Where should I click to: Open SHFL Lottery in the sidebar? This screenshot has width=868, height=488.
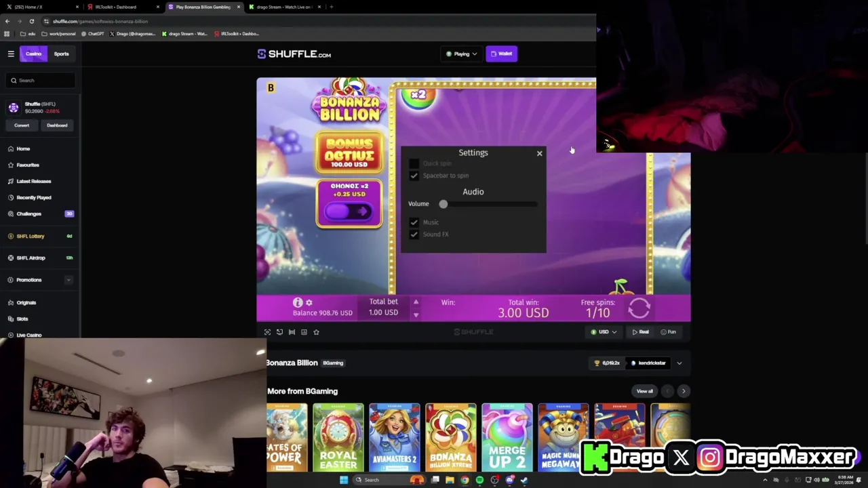tap(31, 236)
